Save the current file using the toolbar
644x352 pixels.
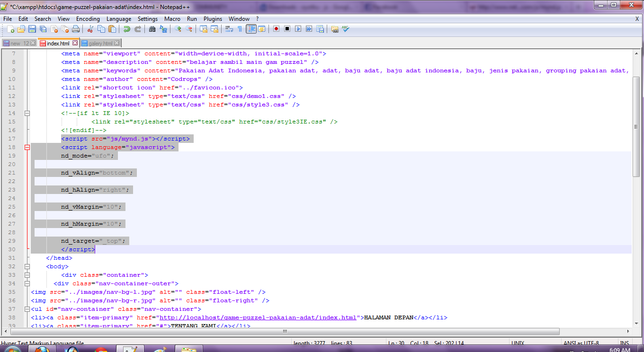point(32,29)
